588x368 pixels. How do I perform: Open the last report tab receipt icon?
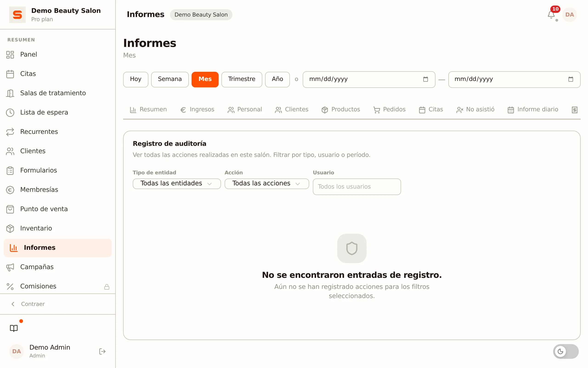(x=574, y=110)
